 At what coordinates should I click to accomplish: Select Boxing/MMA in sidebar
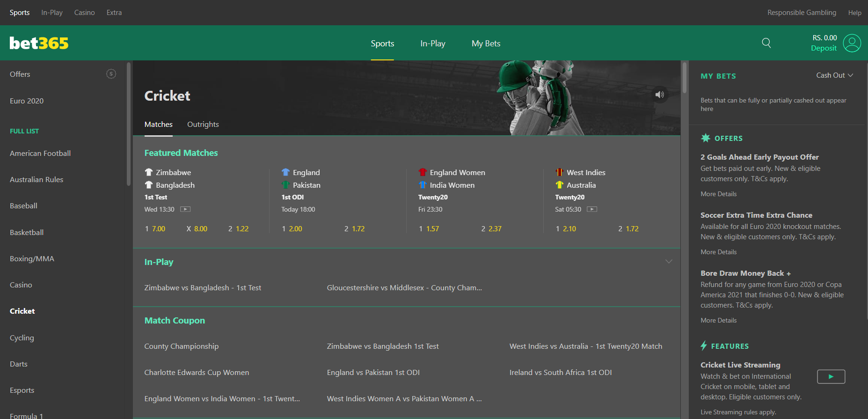tap(32, 259)
